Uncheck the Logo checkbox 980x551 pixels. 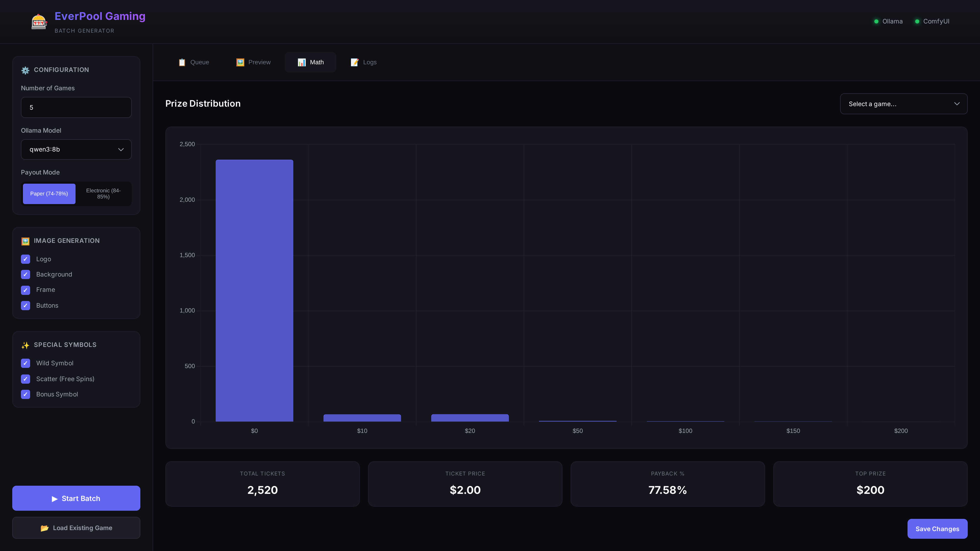pyautogui.click(x=26, y=259)
